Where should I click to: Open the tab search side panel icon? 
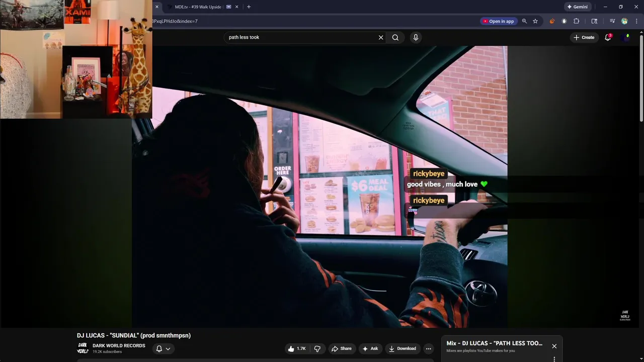coord(594,21)
